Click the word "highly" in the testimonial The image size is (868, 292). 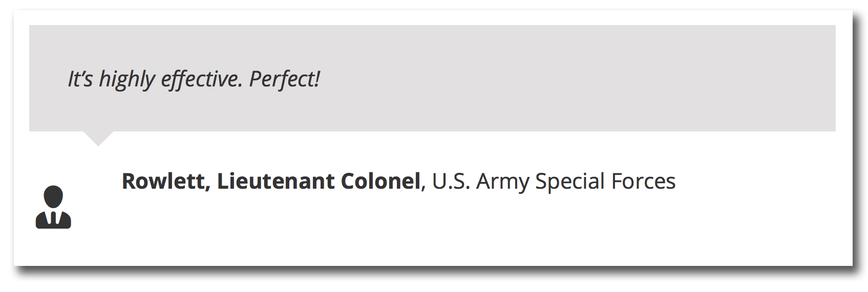click(127, 80)
